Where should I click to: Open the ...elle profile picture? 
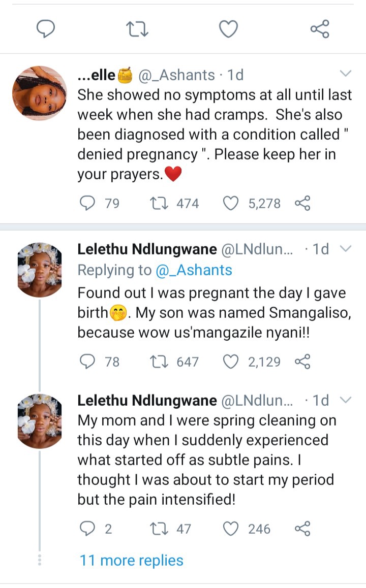[x=39, y=93]
